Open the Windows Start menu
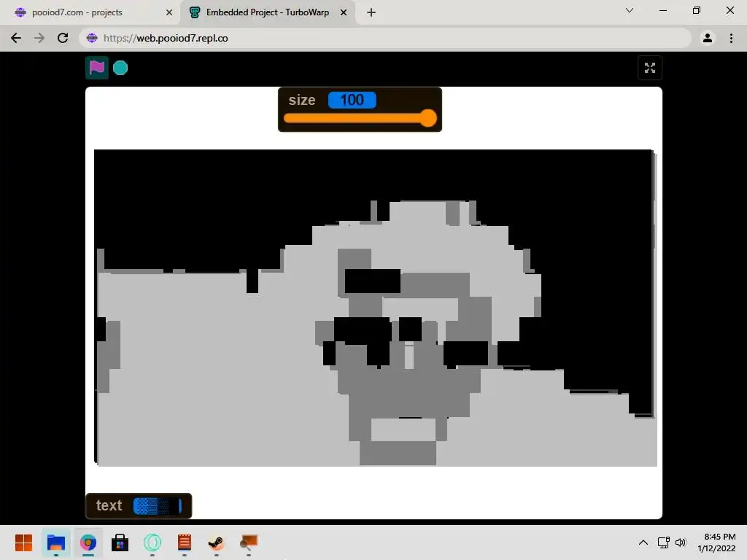 [23, 542]
